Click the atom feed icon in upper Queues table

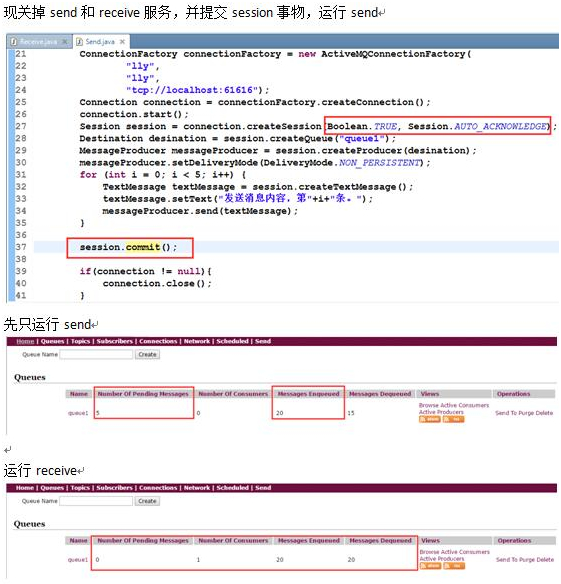pyautogui.click(x=430, y=419)
